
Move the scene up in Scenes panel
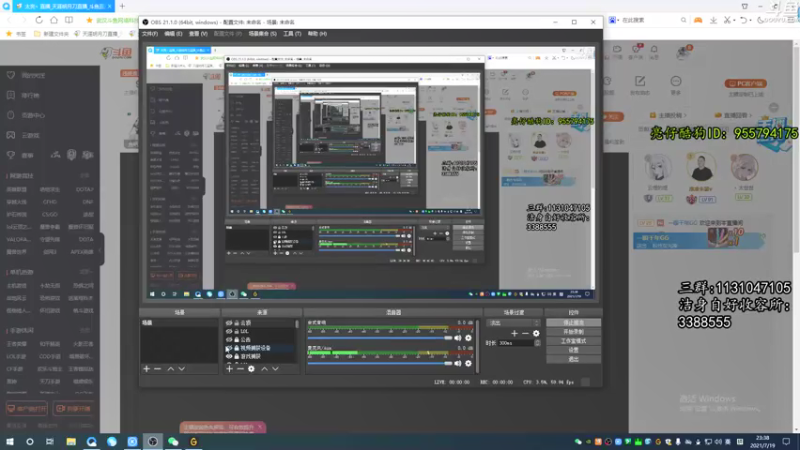(x=170, y=368)
